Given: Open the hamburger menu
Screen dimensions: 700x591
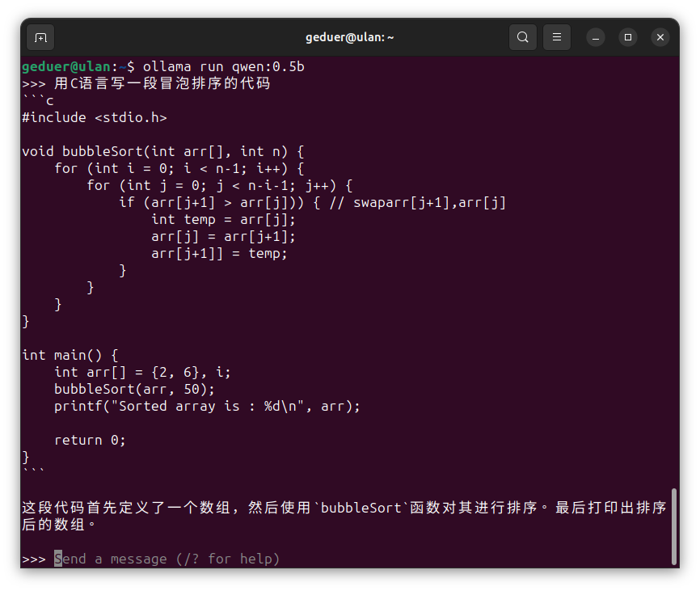Looking at the screenshot, I should [557, 37].
